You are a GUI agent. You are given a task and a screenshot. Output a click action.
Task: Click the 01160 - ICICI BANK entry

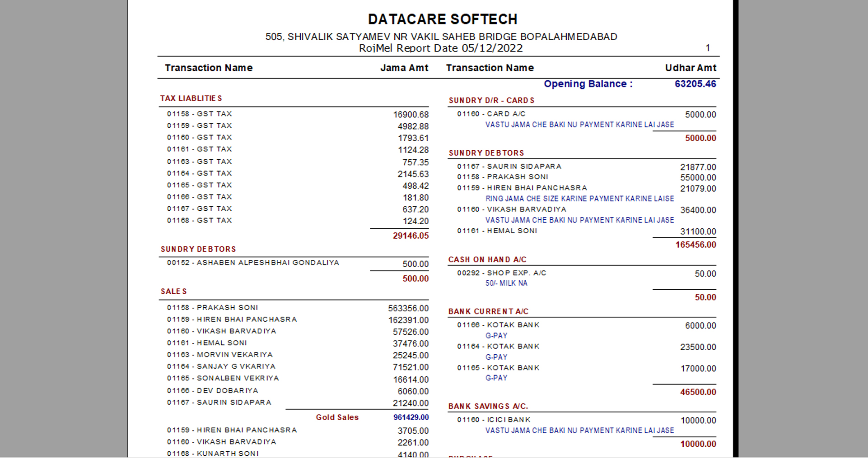click(494, 420)
